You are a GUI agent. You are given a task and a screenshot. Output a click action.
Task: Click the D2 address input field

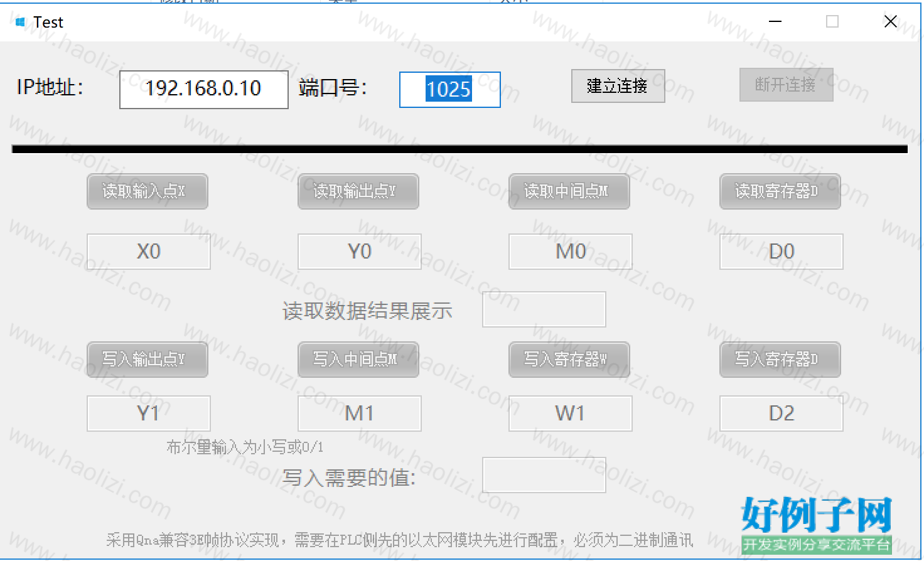[782, 414]
